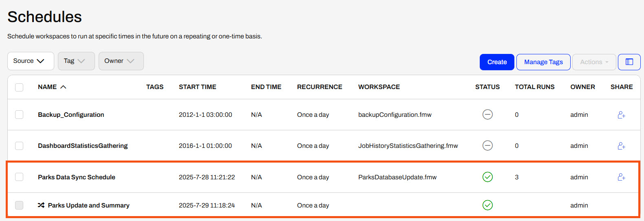Click disabled status icon for DashboardStatisticsGathering
This screenshot has height=221, width=644.
click(487, 145)
